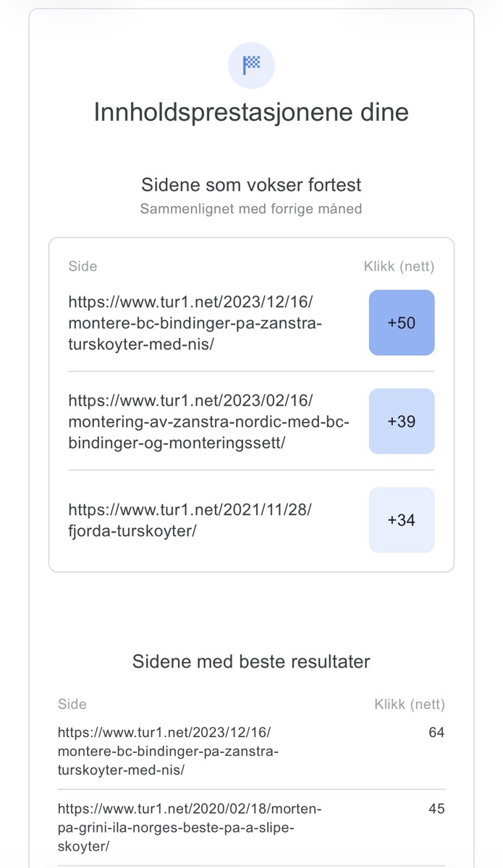Click the "Innholdsprestasjonene dine" heading
This screenshot has width=503, height=868.
coord(251,113)
